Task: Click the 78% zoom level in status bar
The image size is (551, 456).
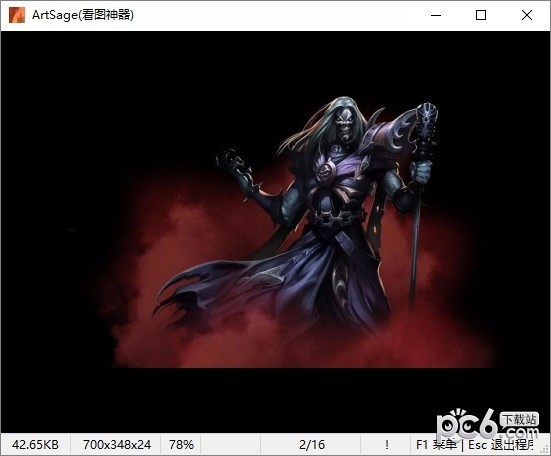Action: pyautogui.click(x=181, y=445)
